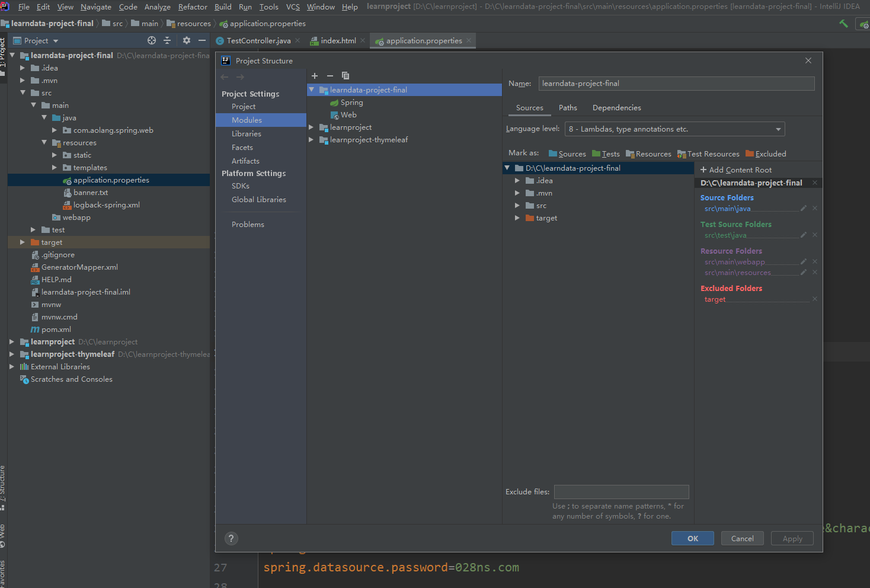Edit src\test\java folder properties pencil
Screen dimensions: 870x588
coord(804,235)
